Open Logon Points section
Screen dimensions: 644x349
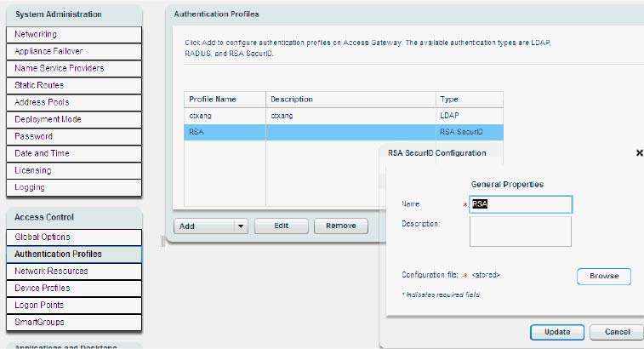[74, 305]
